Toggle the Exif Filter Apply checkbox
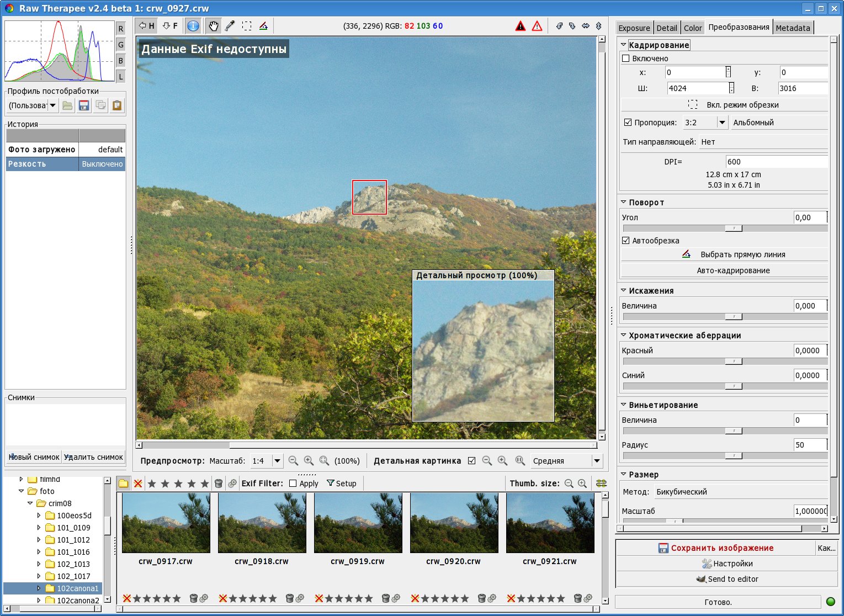The width and height of the screenshot is (844, 616). coord(293,484)
